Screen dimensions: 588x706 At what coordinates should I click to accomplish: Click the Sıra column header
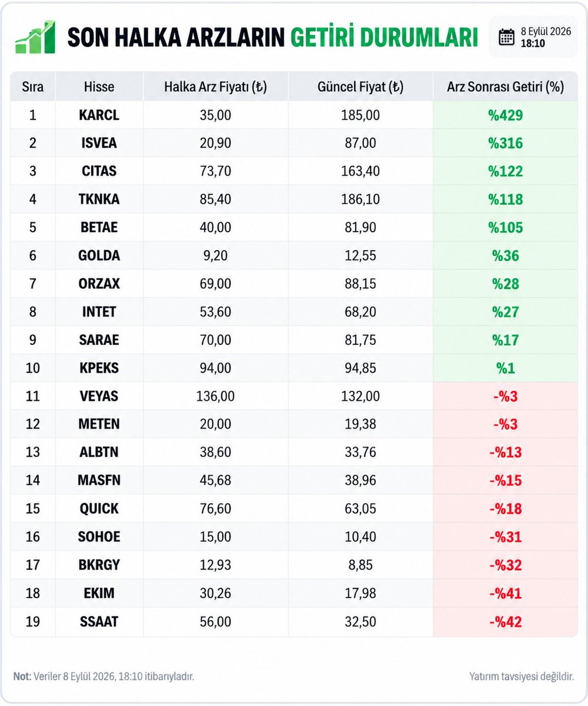(x=33, y=87)
